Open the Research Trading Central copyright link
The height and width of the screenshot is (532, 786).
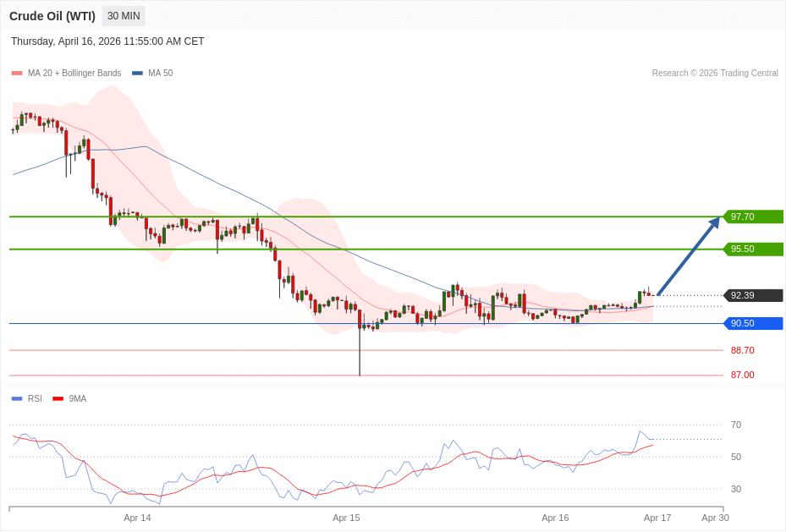point(715,74)
